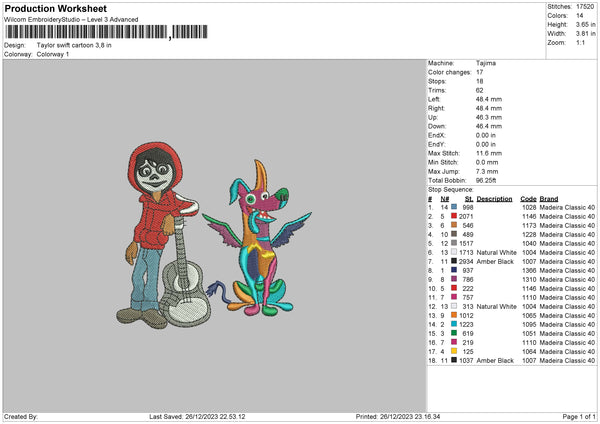Click the gray swatch beside 1517 stitches
Viewport: 600px width, 424px height.
pos(454,243)
